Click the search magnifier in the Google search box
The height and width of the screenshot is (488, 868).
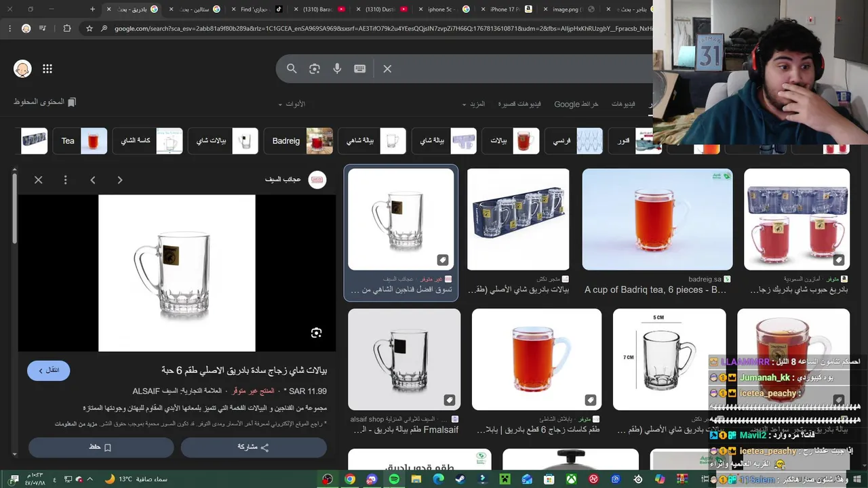coord(292,68)
